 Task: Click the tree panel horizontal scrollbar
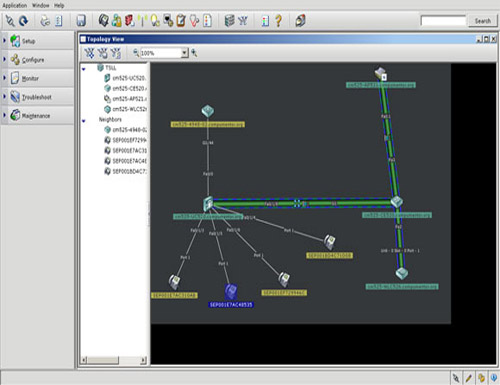[114, 360]
